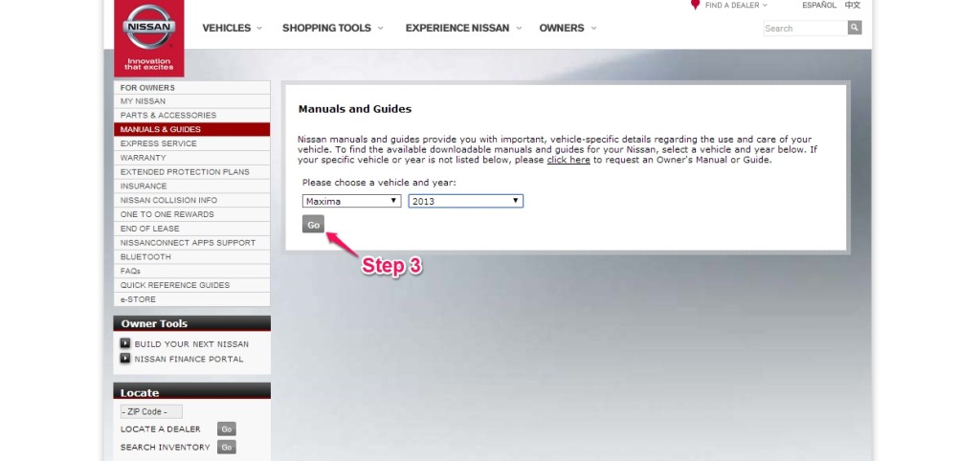Click arrow icon beside Nissan Finance Portal

[125, 359]
